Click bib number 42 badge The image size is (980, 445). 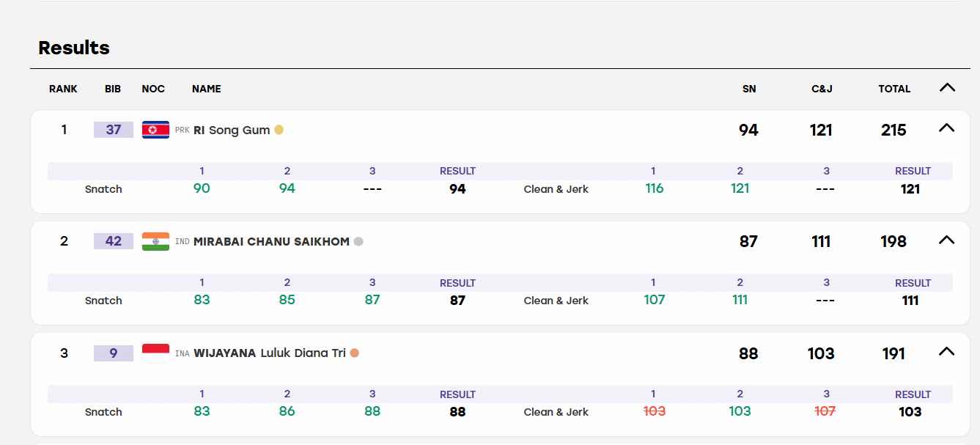[114, 241]
